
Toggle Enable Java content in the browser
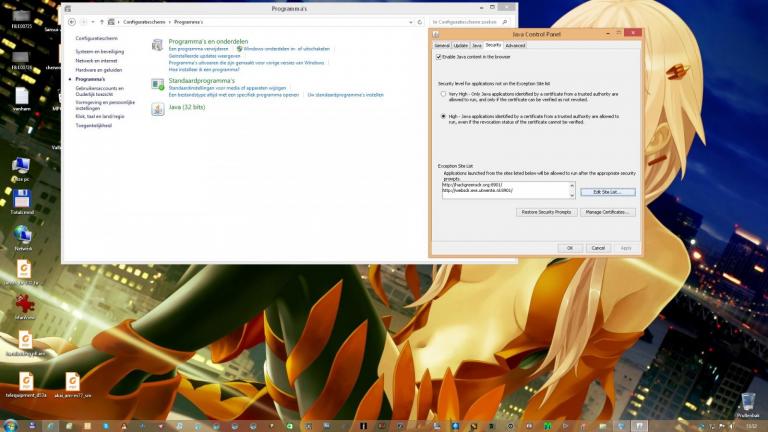[x=439, y=57]
